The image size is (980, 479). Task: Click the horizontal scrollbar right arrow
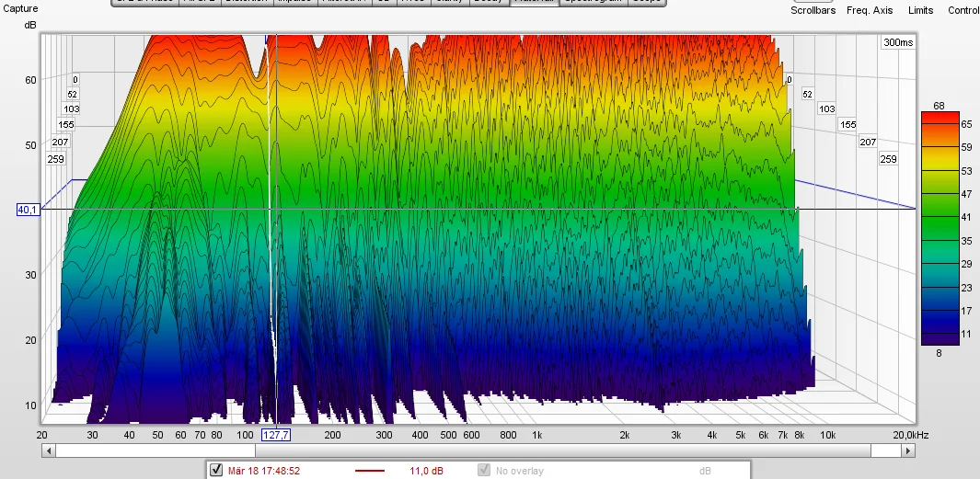[908, 450]
